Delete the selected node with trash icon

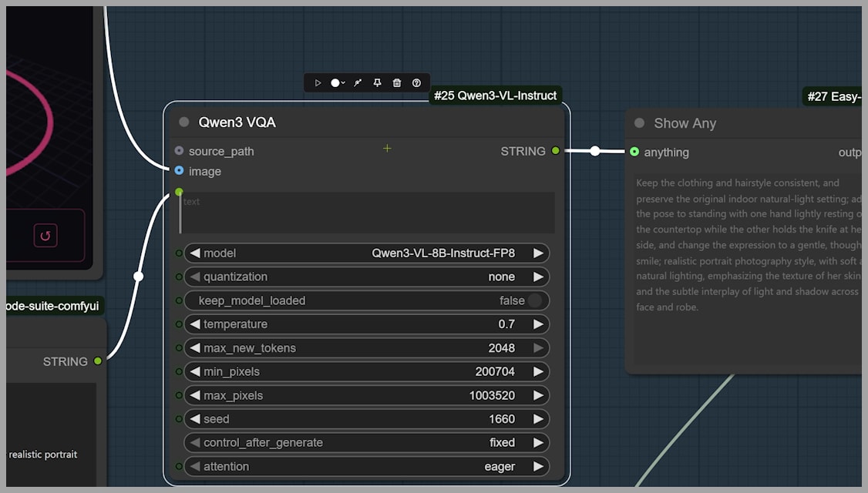[x=397, y=83]
